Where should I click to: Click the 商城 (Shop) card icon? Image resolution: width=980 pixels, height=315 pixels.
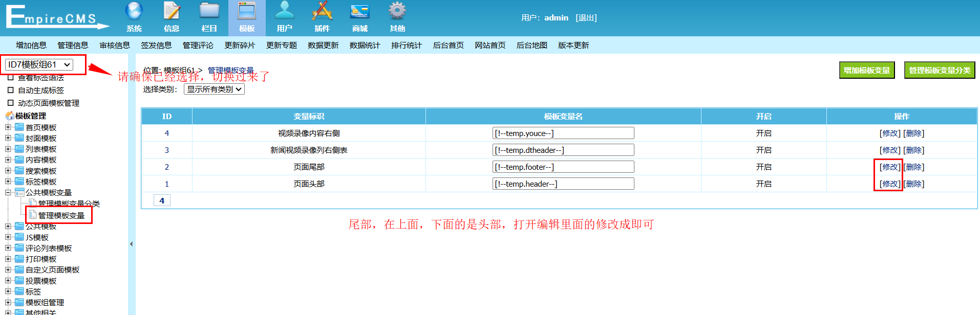pyautogui.click(x=359, y=12)
